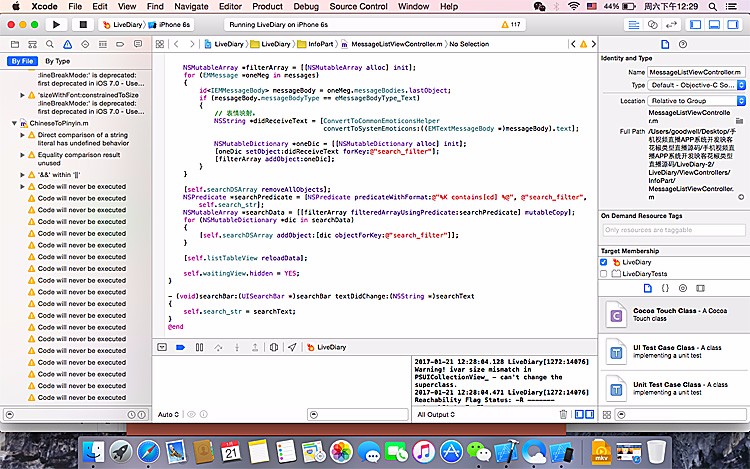This screenshot has height=469, width=750.
Task: Open the Location Relative to Group dropdown
Action: (695, 101)
